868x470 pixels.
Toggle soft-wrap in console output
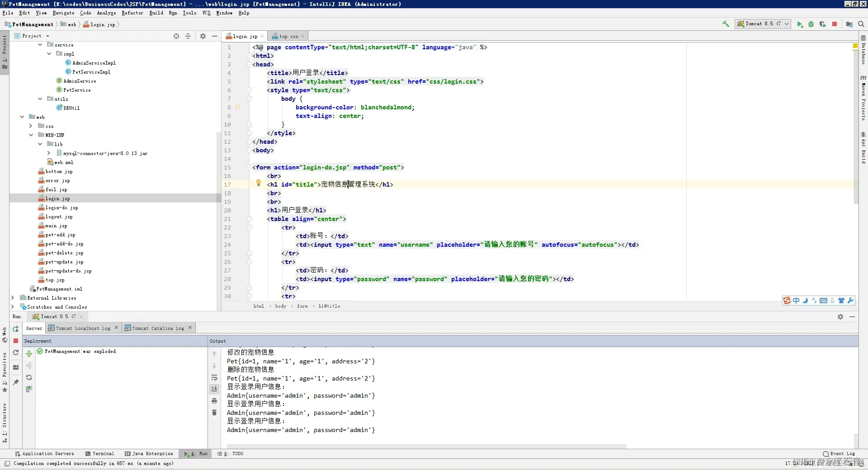point(214,377)
